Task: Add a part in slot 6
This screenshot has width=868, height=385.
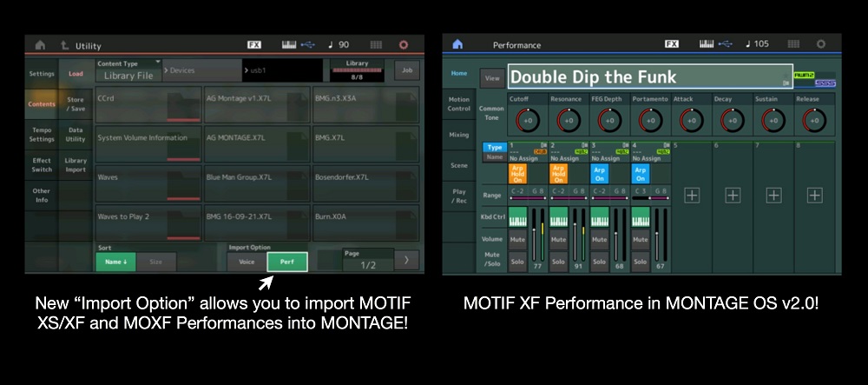Action: pyautogui.click(x=733, y=195)
